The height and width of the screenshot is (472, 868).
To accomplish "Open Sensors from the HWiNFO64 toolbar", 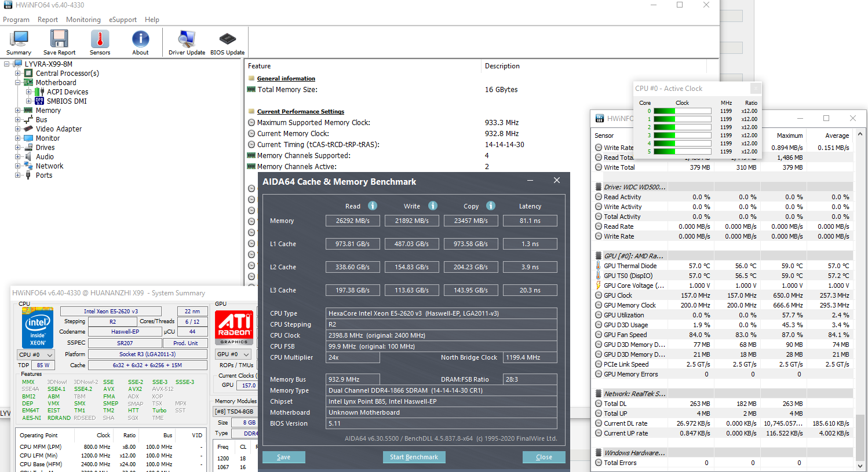I will coord(100,42).
